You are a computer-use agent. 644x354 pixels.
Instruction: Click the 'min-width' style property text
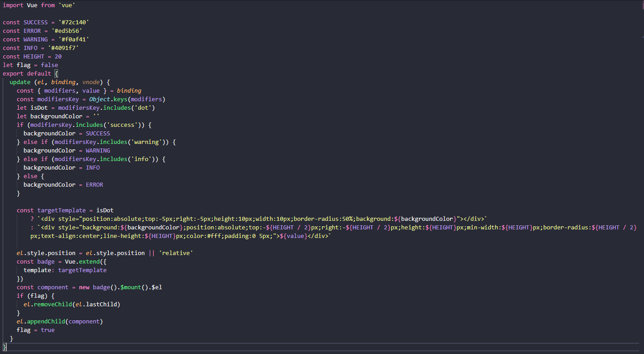click(482, 227)
